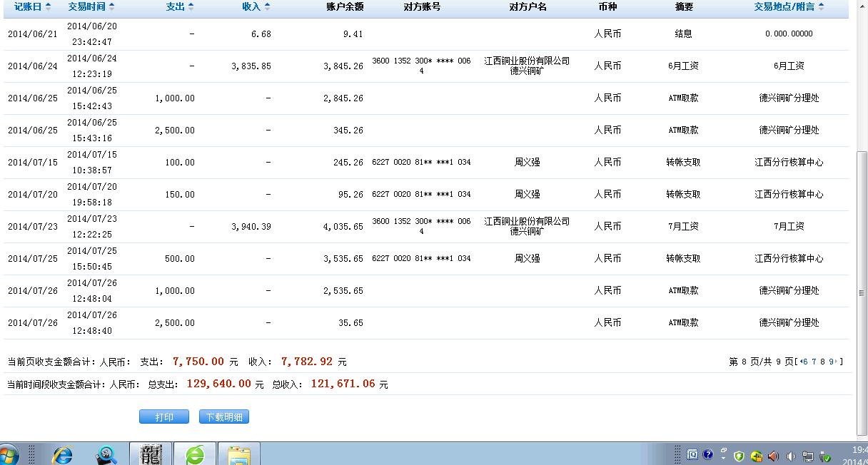Go to page 6 in pagination
Image resolution: width=868 pixels, height=465 pixels.
tap(805, 362)
